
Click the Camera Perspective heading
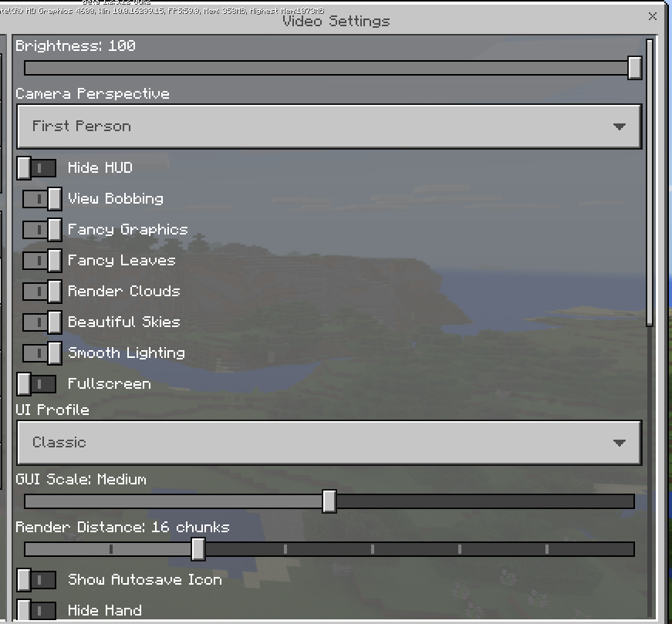click(93, 94)
